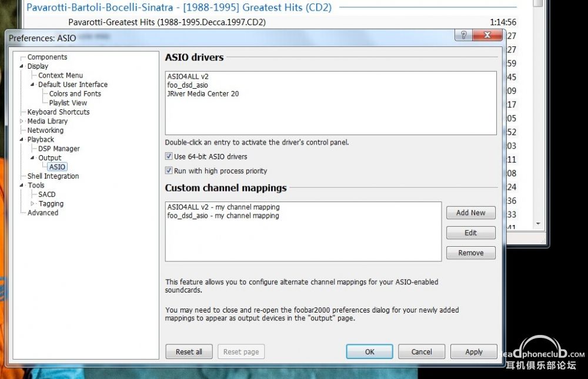Expand the Tagging tree node
588x379 pixels.
pyautogui.click(x=32, y=204)
